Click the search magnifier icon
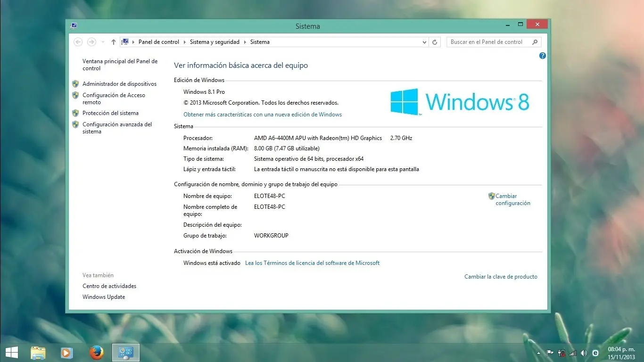 (x=535, y=42)
